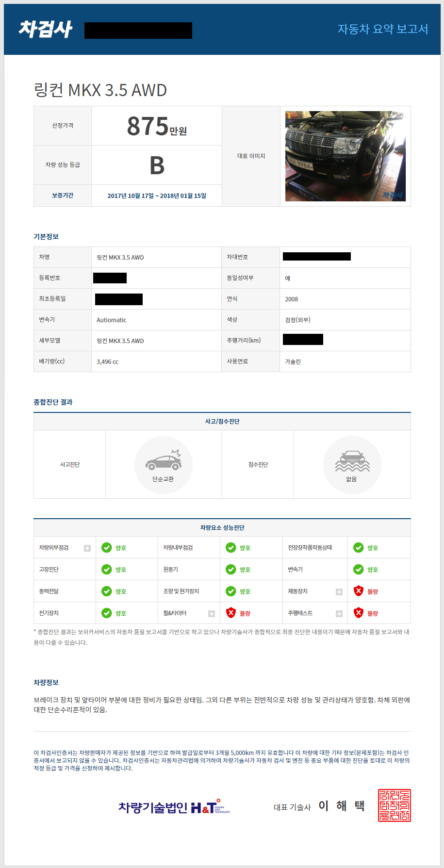Click the 대표 기술사 label
The image size is (444, 868).
[x=292, y=807]
